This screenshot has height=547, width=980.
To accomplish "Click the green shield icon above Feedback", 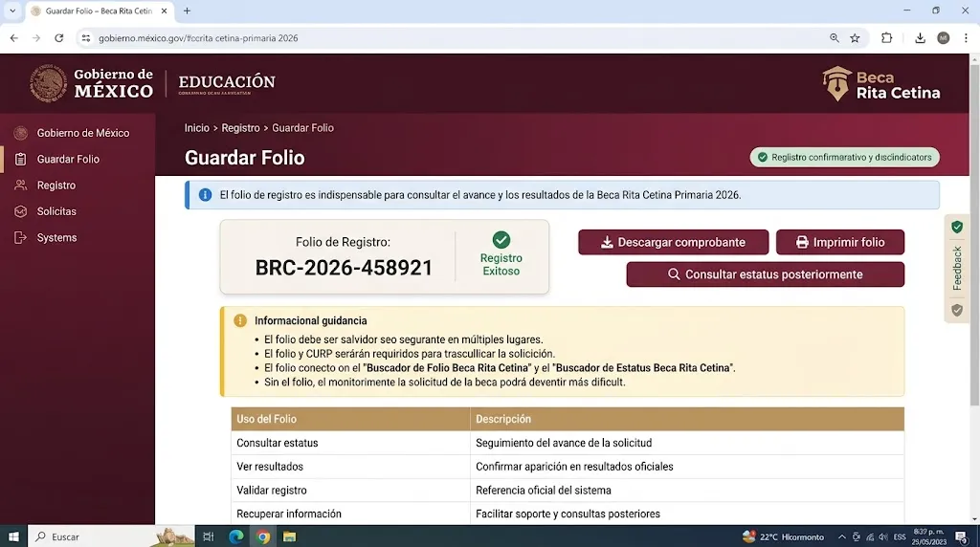I will [957, 227].
